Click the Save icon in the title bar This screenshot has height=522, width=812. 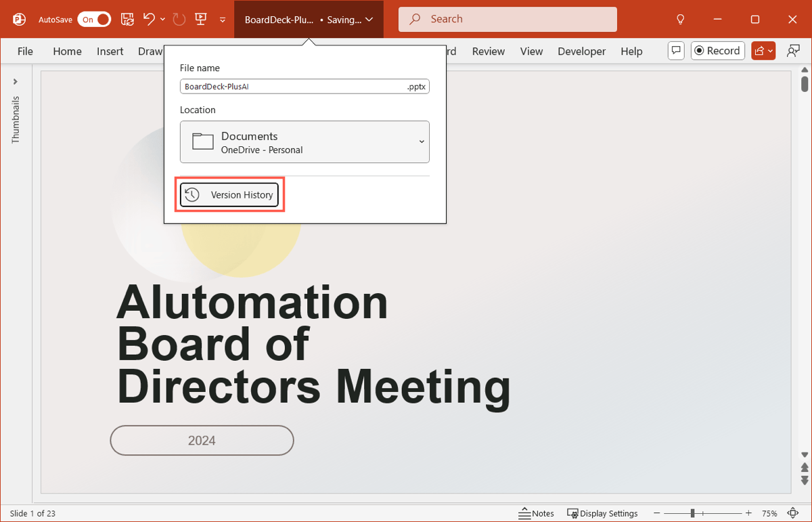point(127,20)
